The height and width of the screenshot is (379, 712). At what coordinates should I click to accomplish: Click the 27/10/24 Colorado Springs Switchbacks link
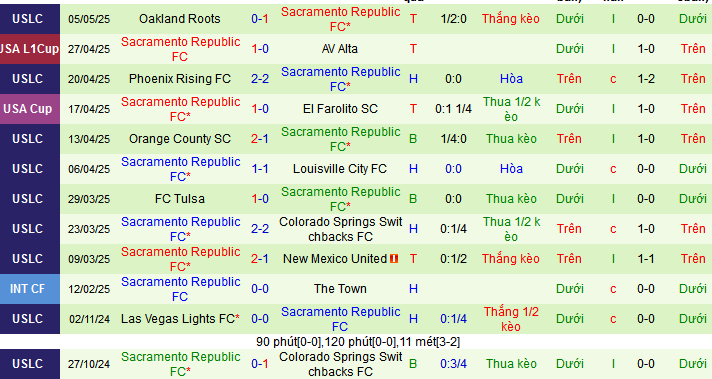coord(340,364)
